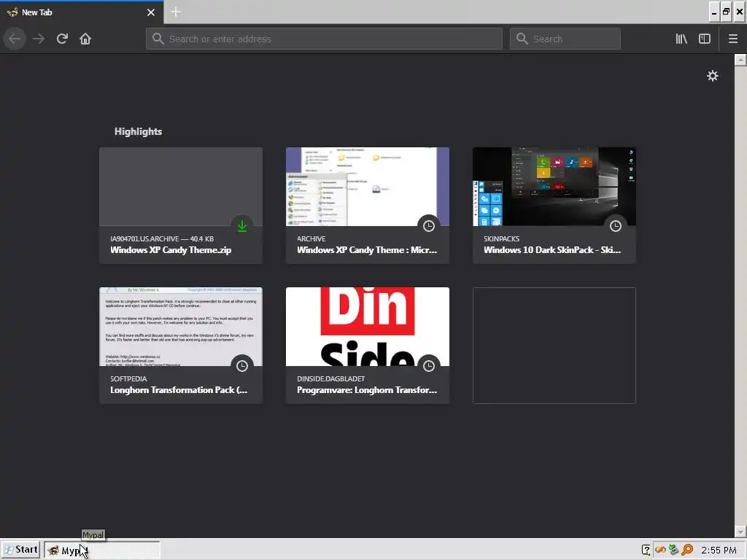Click the magnifier icon in the Search box

click(x=522, y=39)
